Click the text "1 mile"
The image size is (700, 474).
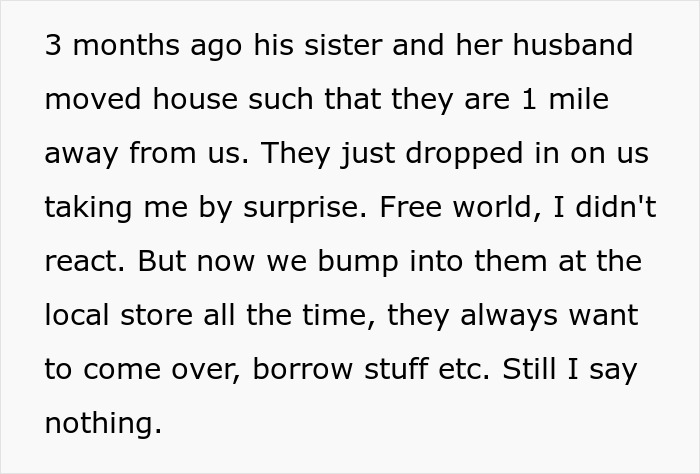tap(564, 100)
